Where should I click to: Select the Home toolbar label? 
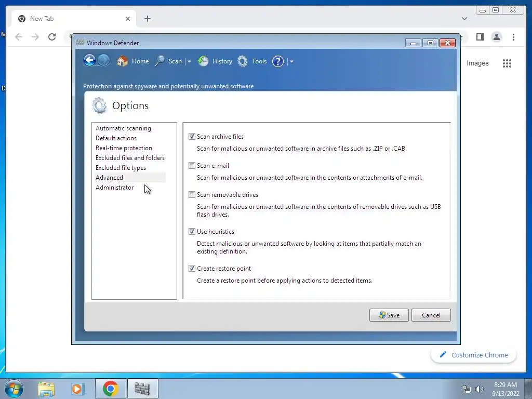(140, 61)
